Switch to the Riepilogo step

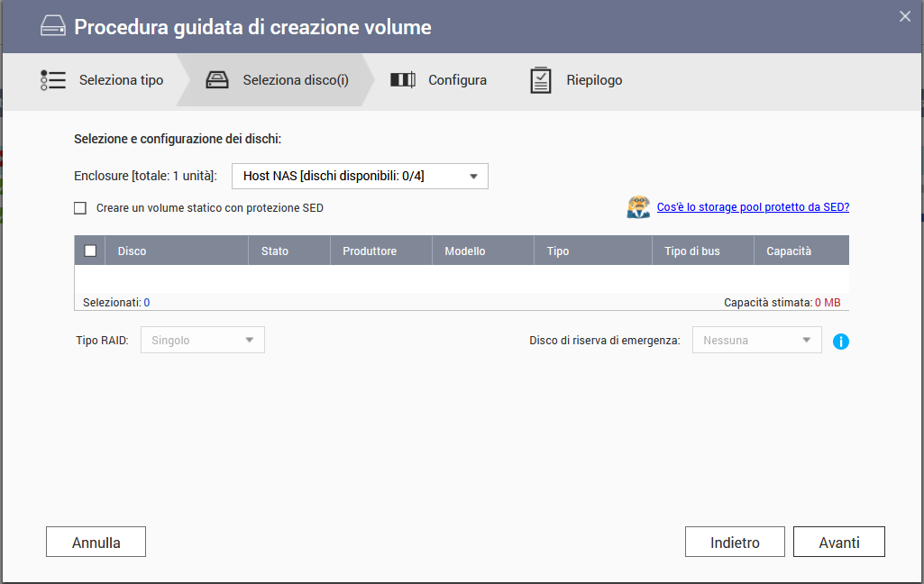[594, 80]
